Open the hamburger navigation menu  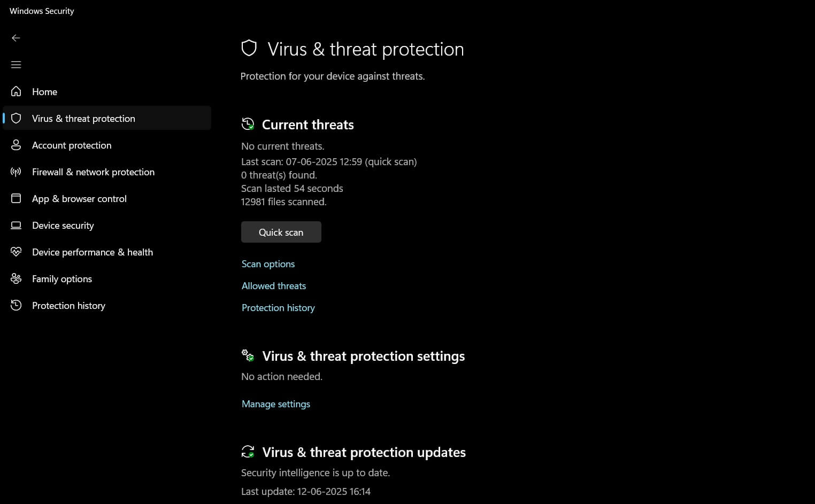(x=16, y=64)
